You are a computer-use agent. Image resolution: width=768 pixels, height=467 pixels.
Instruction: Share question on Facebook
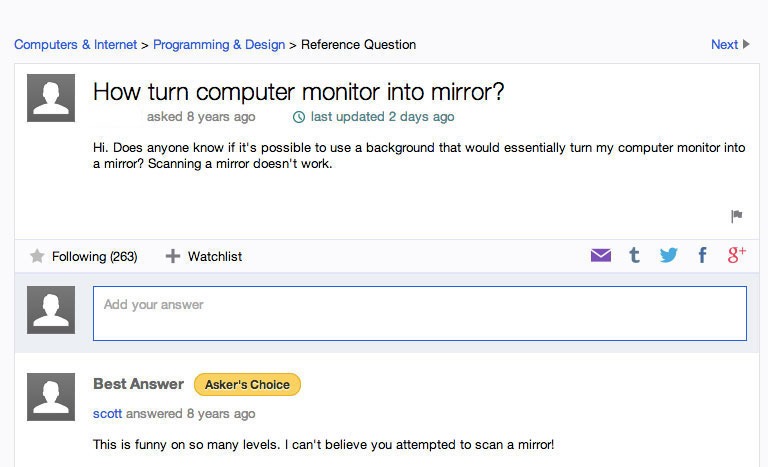coord(702,256)
